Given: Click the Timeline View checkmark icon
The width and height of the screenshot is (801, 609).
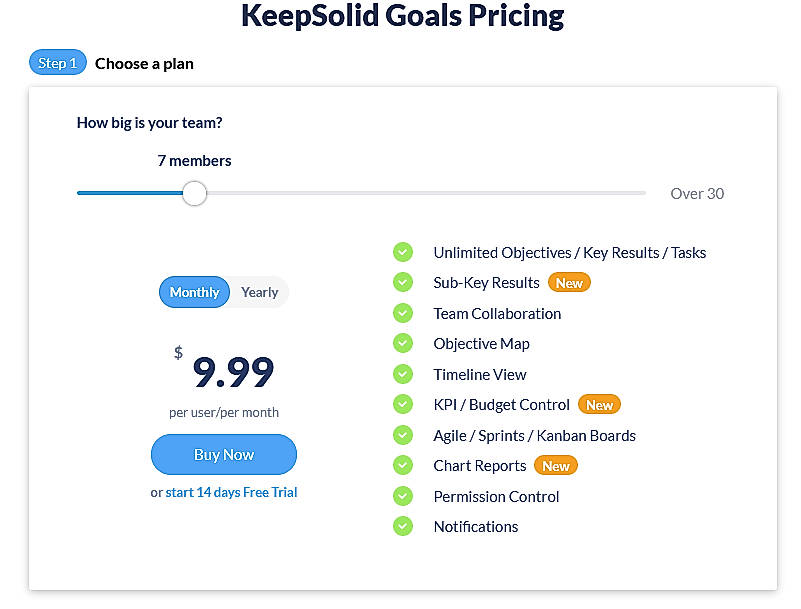Looking at the screenshot, I should click(x=403, y=374).
